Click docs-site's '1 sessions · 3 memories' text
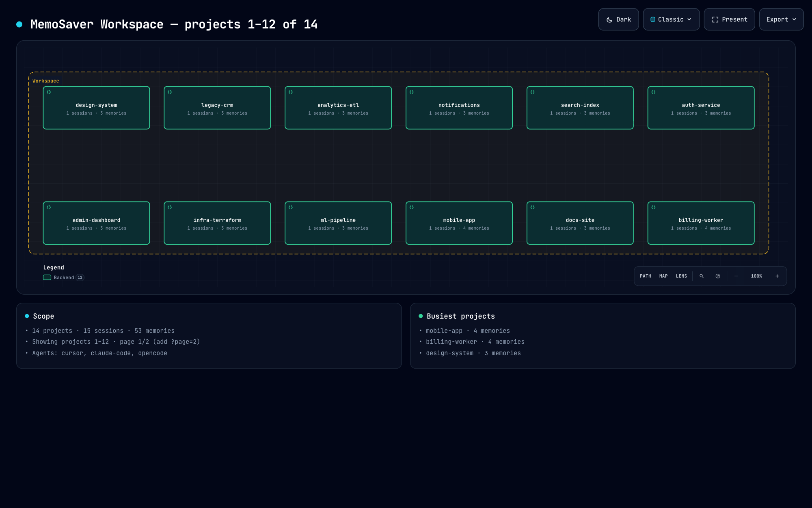Screen dimensions: 812x508 [580, 228]
